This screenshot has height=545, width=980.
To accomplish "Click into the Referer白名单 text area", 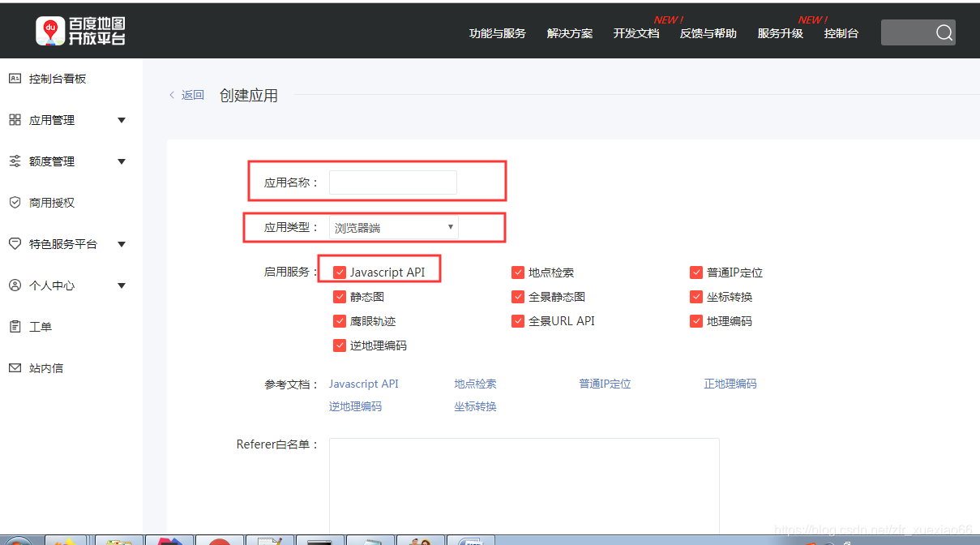I will pyautogui.click(x=524, y=486).
